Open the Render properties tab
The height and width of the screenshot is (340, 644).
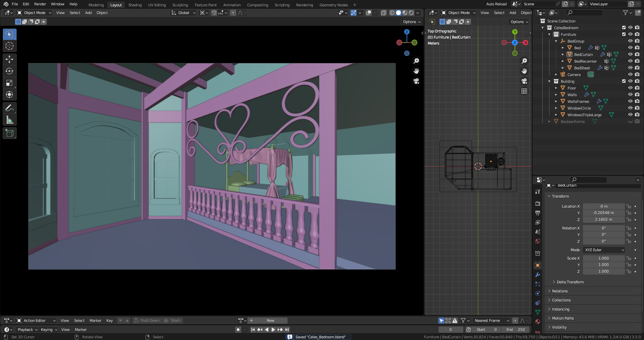click(538, 203)
